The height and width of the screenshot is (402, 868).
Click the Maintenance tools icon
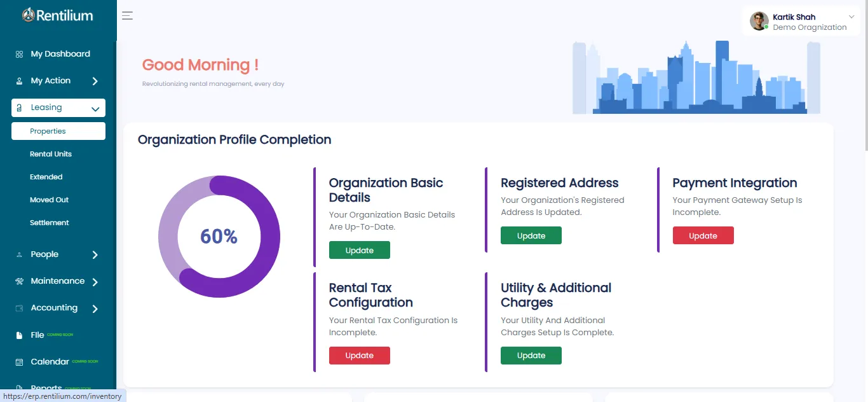pos(19,281)
